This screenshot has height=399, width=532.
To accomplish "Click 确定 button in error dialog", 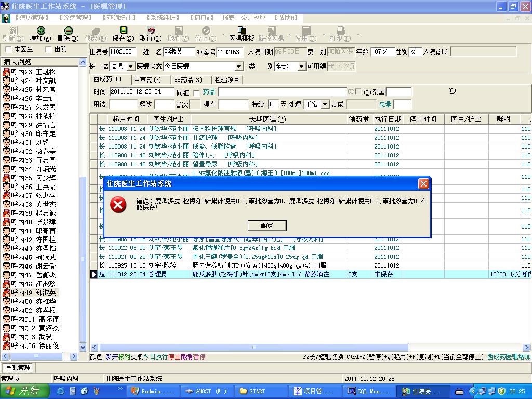I will click(x=267, y=225).
